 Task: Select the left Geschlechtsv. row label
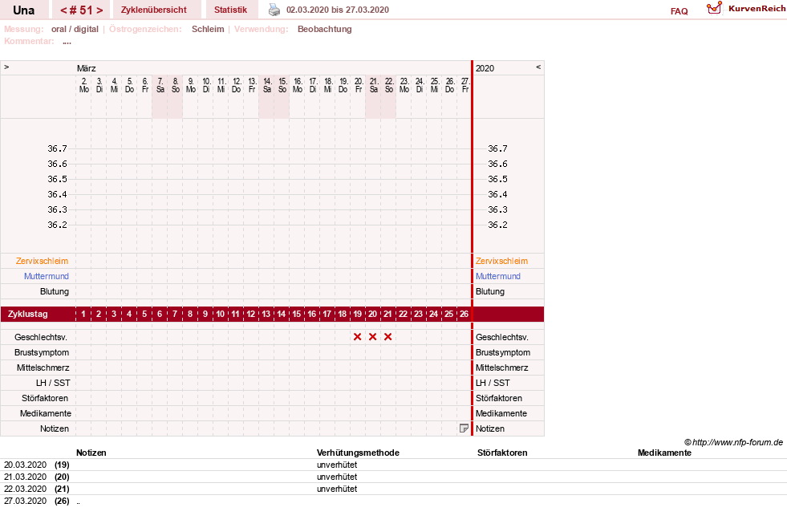[x=41, y=337]
